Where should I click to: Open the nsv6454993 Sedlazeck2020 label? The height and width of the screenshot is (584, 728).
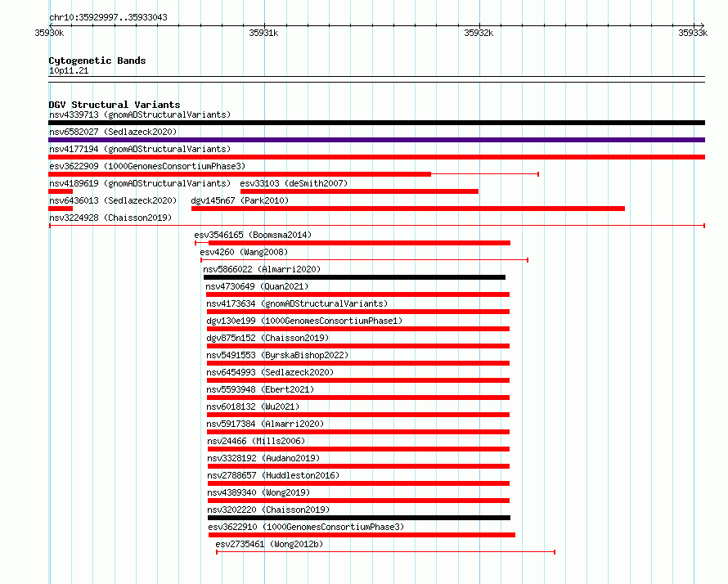[x=270, y=372]
